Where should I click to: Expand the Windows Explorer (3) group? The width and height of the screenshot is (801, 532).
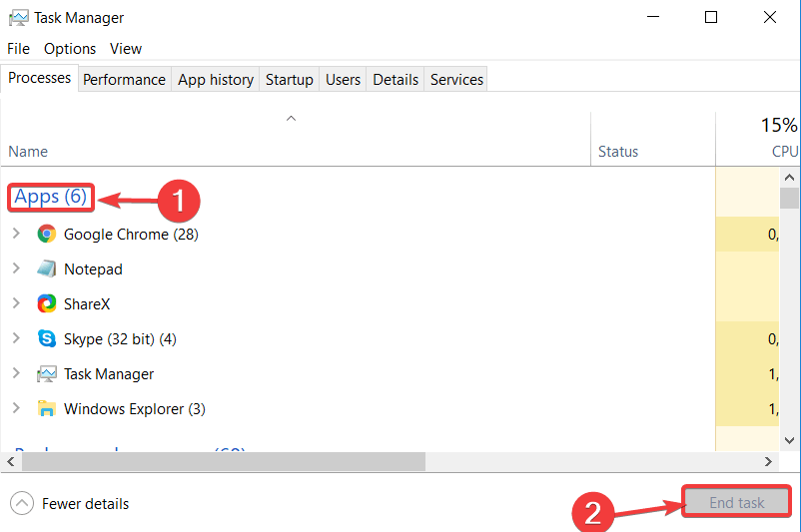point(16,408)
